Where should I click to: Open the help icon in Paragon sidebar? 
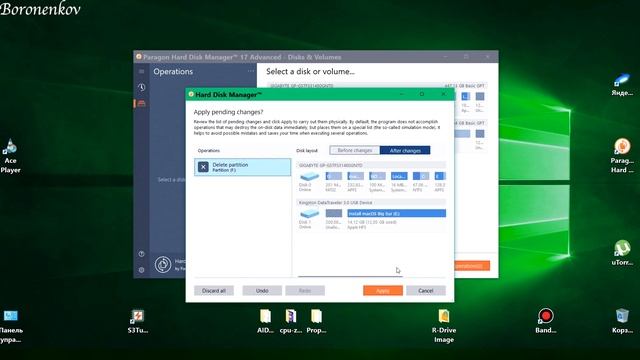point(142,254)
